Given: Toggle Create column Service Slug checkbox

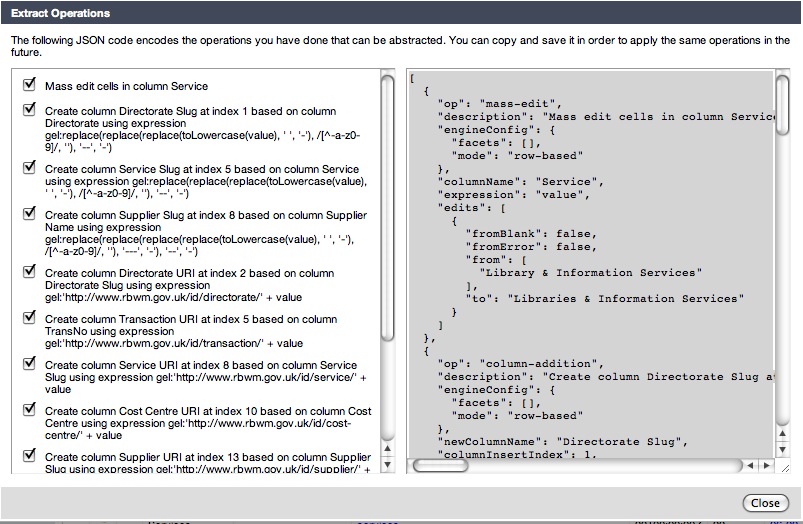Looking at the screenshot, I should (x=29, y=167).
